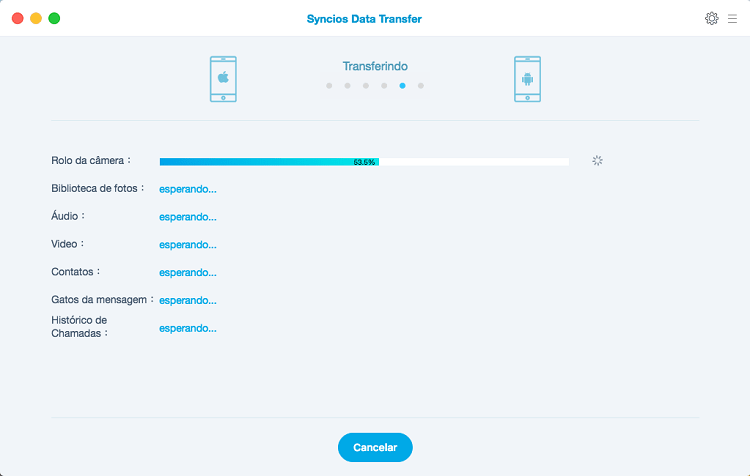Select the highlighted blue step dot
Image resolution: width=750 pixels, height=476 pixels.
(x=402, y=86)
